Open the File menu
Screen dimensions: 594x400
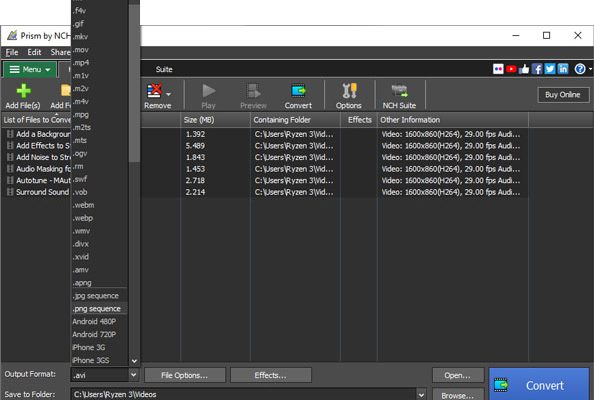12,52
